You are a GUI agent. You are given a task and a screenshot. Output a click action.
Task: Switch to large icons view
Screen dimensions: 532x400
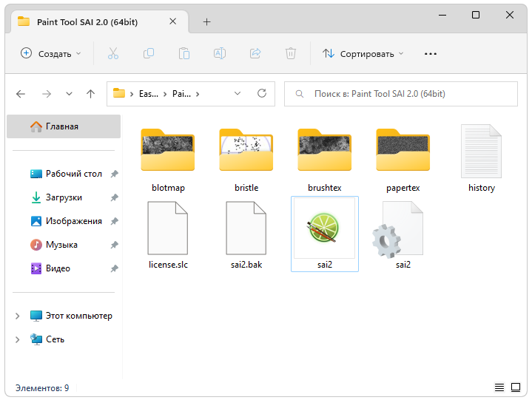516,387
